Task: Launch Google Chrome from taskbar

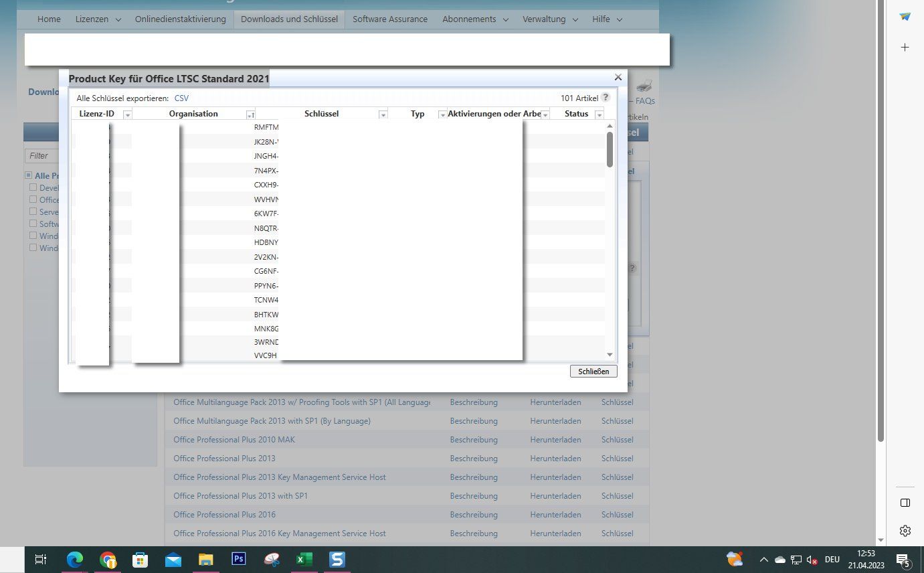Action: tap(108, 560)
